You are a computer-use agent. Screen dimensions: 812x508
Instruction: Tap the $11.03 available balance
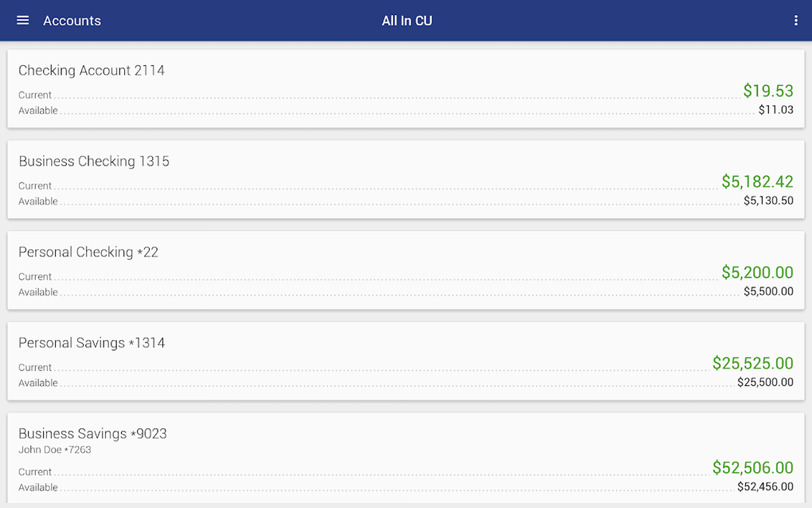(778, 109)
